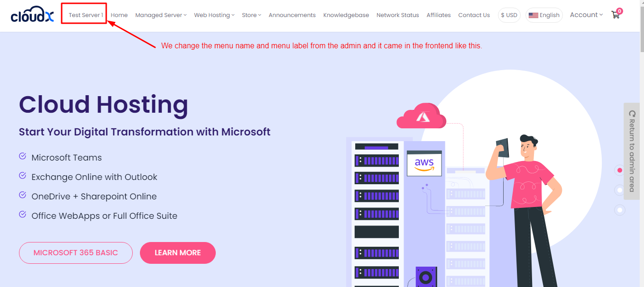Viewport: 644px width, 287px height.
Task: Select the second slider indicator dot
Action: pos(619,190)
